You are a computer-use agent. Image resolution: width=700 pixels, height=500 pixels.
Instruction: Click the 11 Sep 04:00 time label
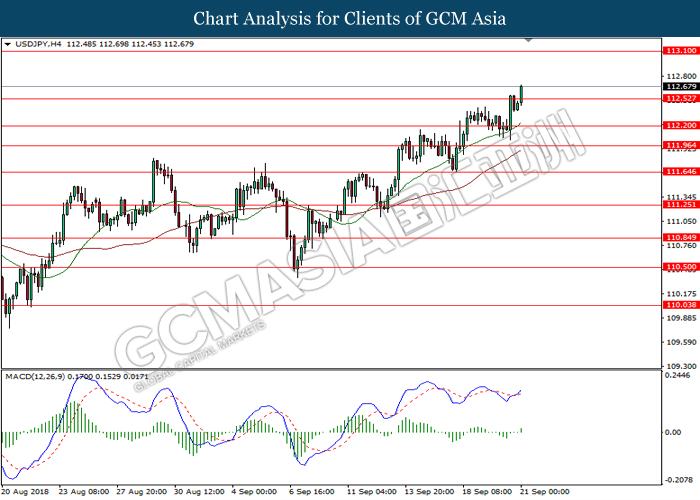(x=371, y=492)
